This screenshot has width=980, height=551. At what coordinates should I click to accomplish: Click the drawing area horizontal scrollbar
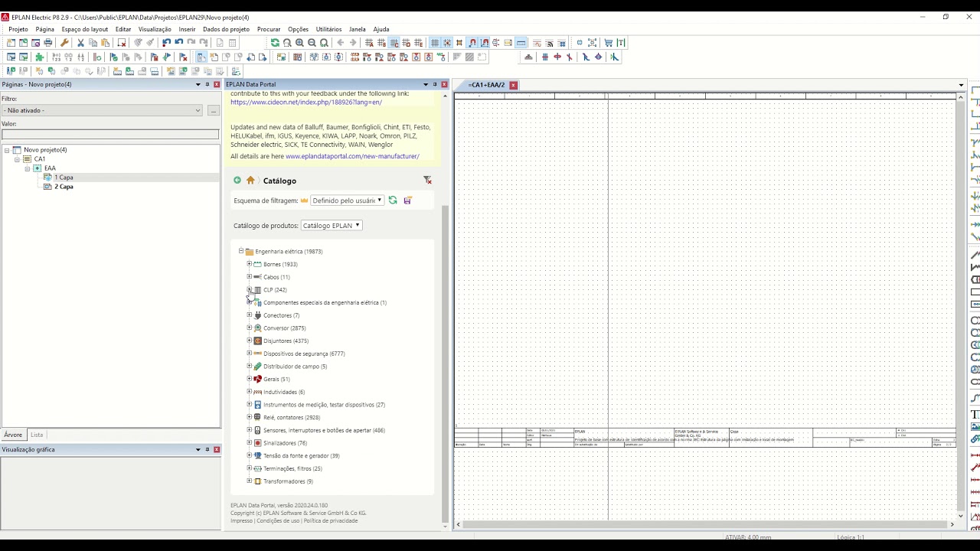tap(704, 524)
